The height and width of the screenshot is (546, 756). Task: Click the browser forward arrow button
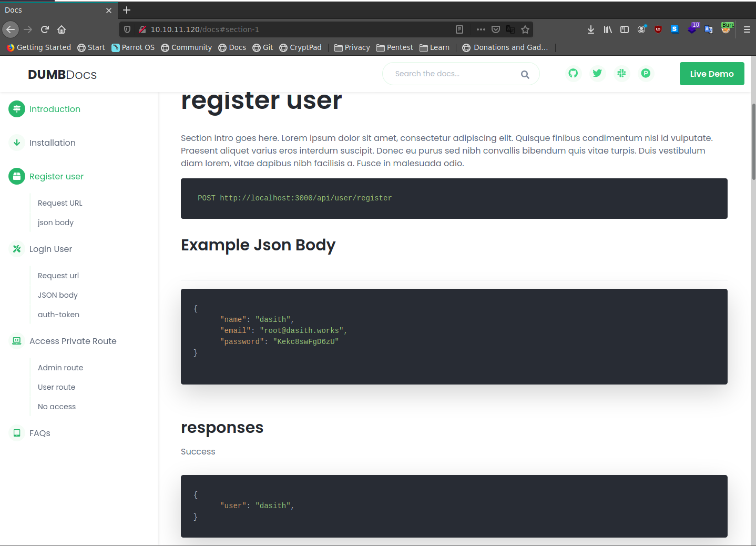tap(28, 29)
